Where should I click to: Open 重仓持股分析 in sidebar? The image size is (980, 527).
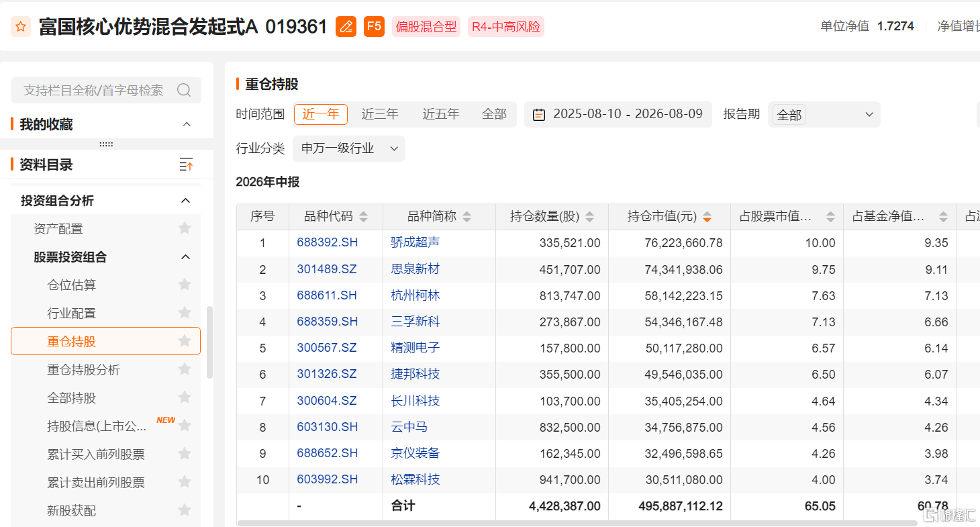(x=84, y=370)
